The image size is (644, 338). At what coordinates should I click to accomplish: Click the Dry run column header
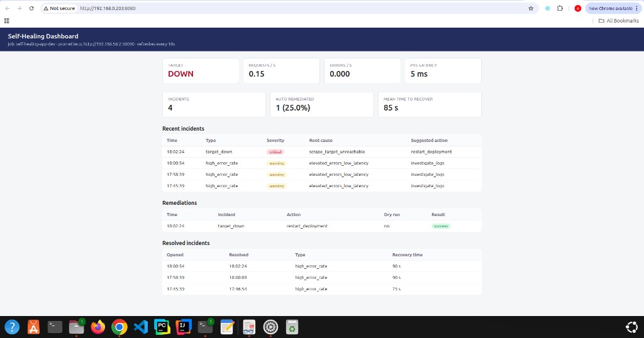[x=392, y=214]
